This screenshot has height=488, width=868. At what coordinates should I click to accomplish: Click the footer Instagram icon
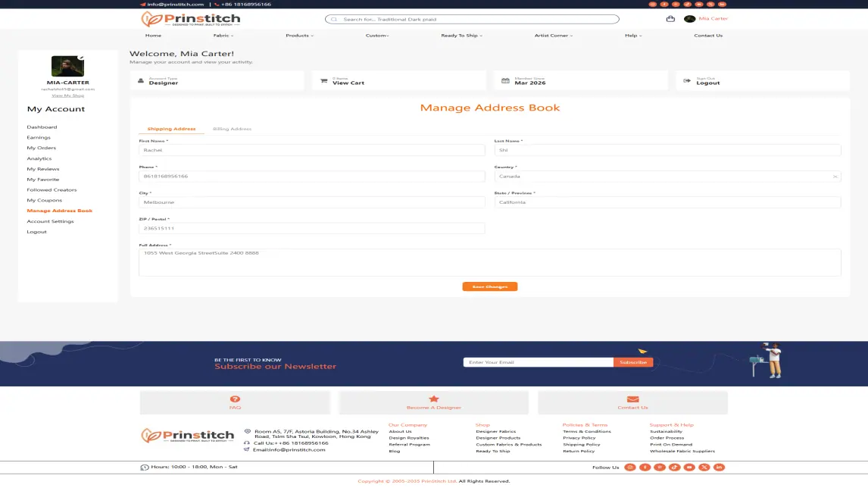click(630, 467)
